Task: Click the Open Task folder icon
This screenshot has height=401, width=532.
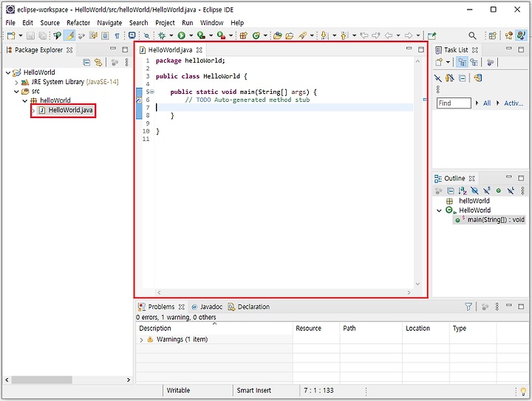Action: (x=290, y=35)
